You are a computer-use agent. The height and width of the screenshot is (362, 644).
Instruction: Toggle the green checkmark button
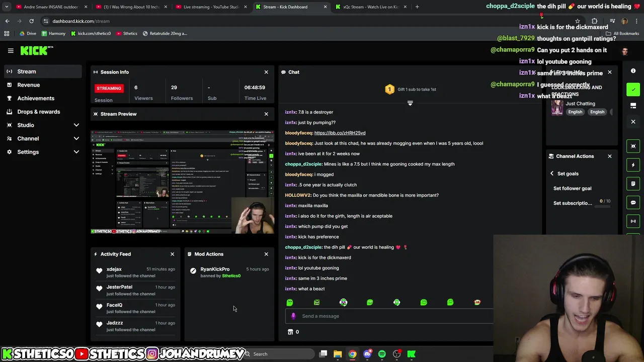coord(633,89)
